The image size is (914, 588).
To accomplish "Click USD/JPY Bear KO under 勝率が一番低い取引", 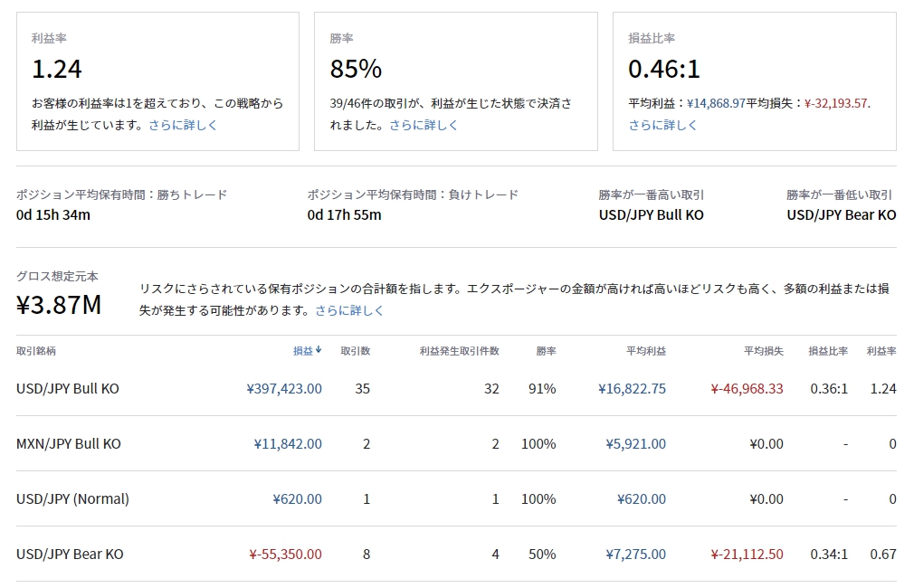I will (x=841, y=214).
